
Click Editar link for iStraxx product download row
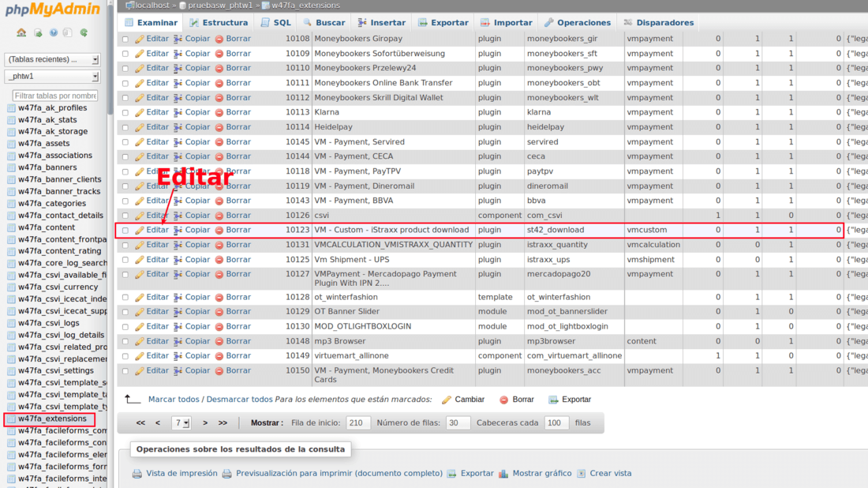coord(157,230)
